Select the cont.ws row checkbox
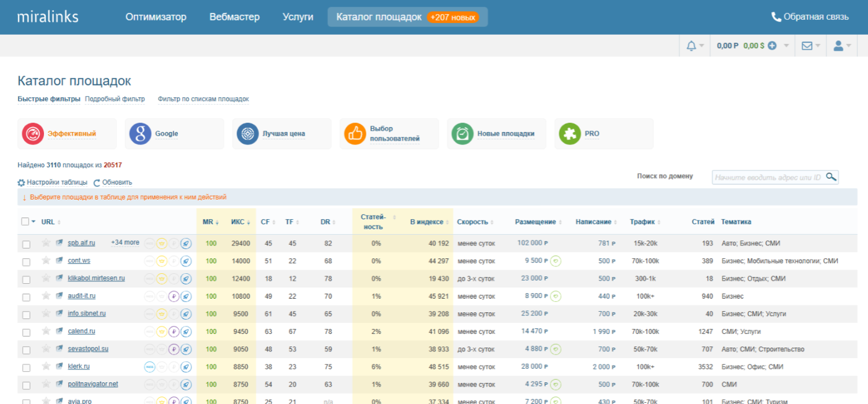868x404 pixels. point(26,262)
